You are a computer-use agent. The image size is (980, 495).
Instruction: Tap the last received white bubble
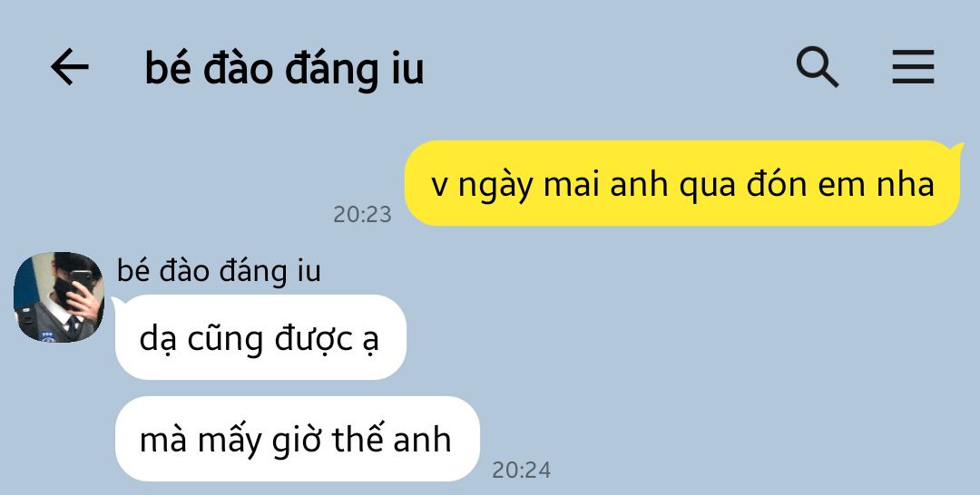[x=297, y=438]
